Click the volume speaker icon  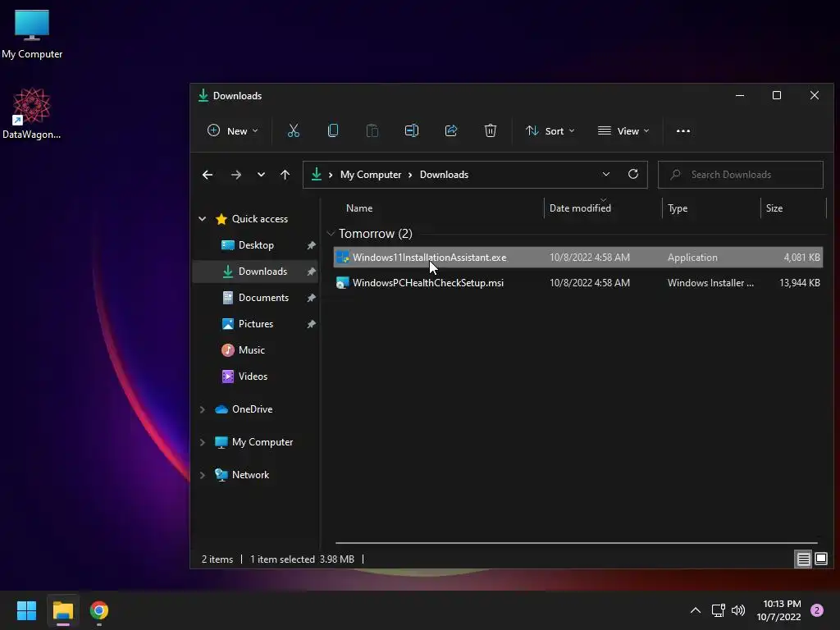coord(738,610)
